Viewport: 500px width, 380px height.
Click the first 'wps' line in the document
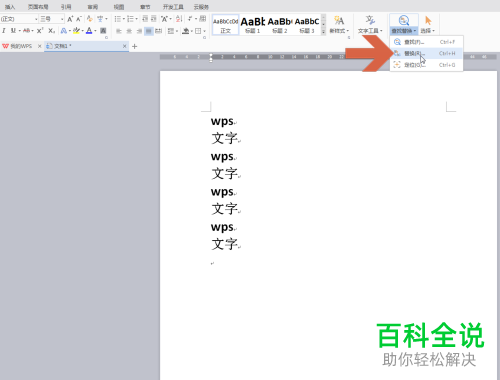tap(222, 121)
